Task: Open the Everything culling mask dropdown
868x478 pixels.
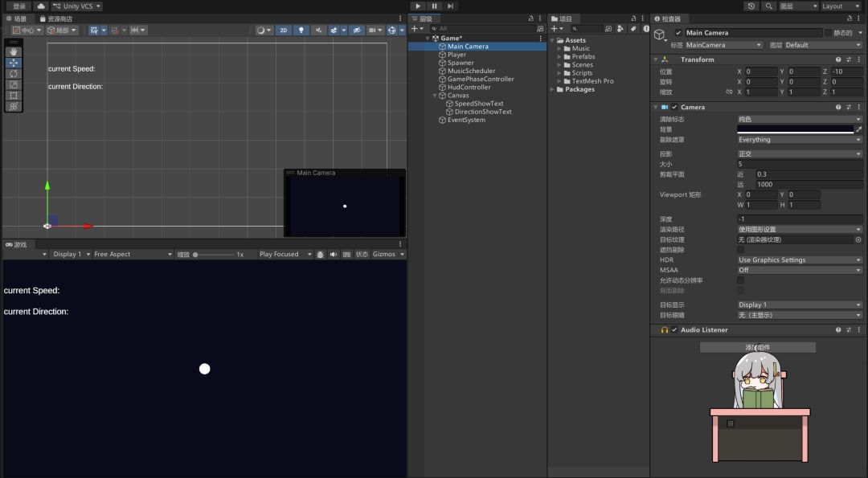Action: 800,140
